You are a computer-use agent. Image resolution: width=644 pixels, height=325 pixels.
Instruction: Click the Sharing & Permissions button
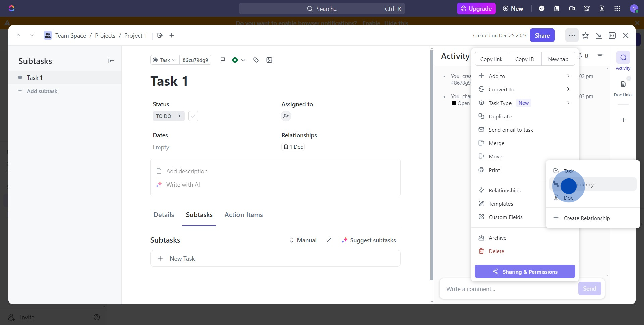525,272
